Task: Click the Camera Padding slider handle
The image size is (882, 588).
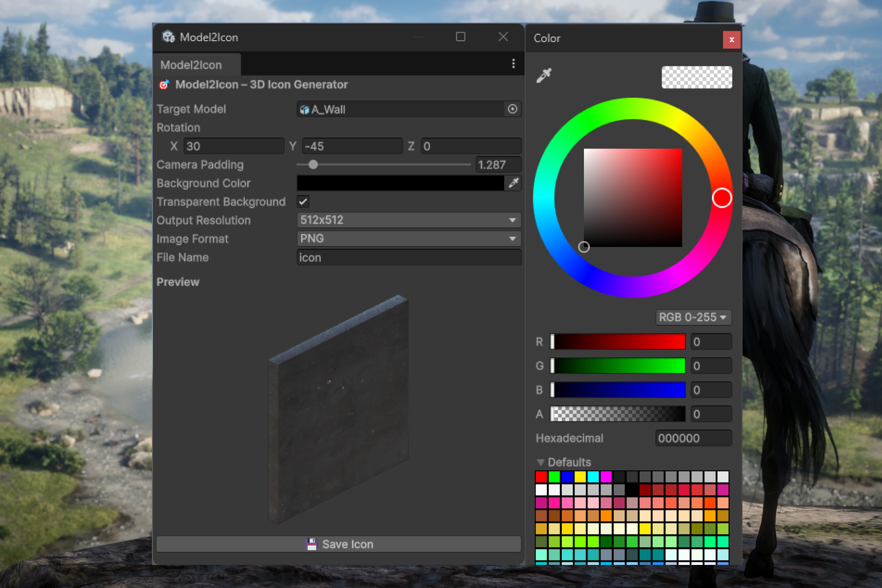Action: (x=313, y=165)
